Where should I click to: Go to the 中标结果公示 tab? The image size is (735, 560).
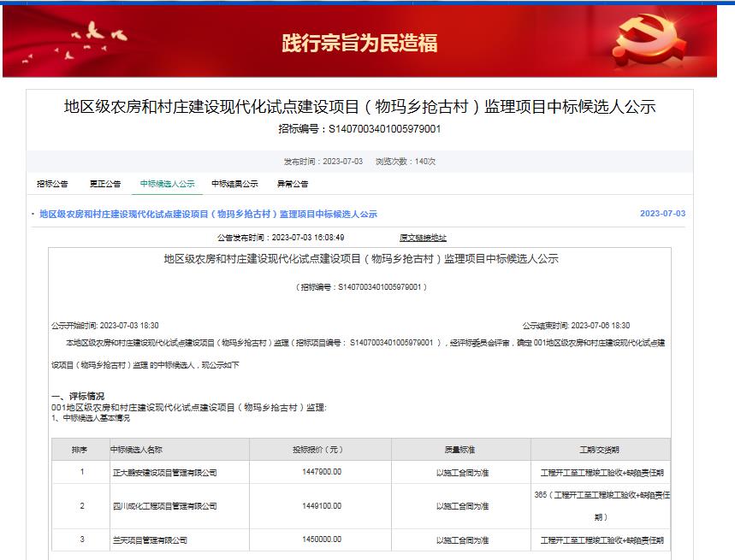(x=234, y=184)
